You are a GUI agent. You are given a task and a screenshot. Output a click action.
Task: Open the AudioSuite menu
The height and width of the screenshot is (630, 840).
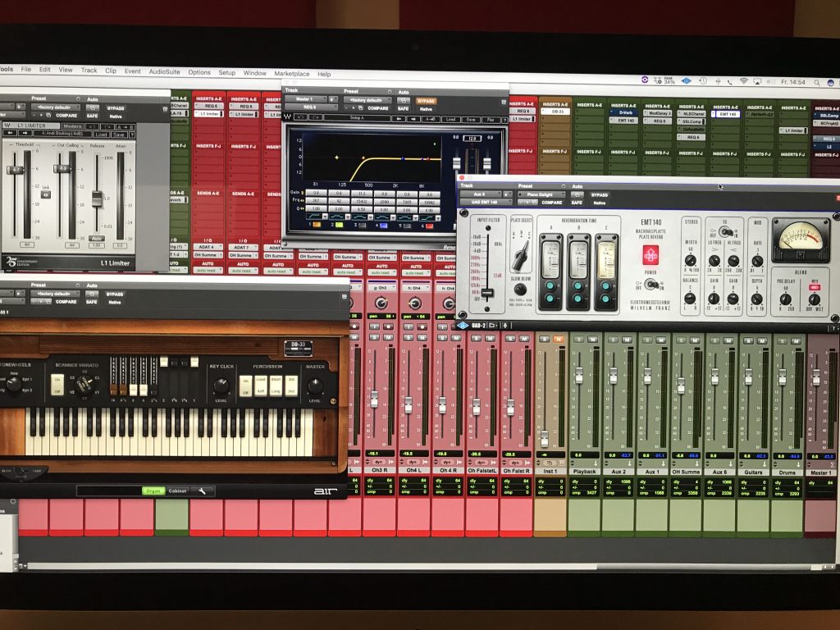(x=164, y=72)
